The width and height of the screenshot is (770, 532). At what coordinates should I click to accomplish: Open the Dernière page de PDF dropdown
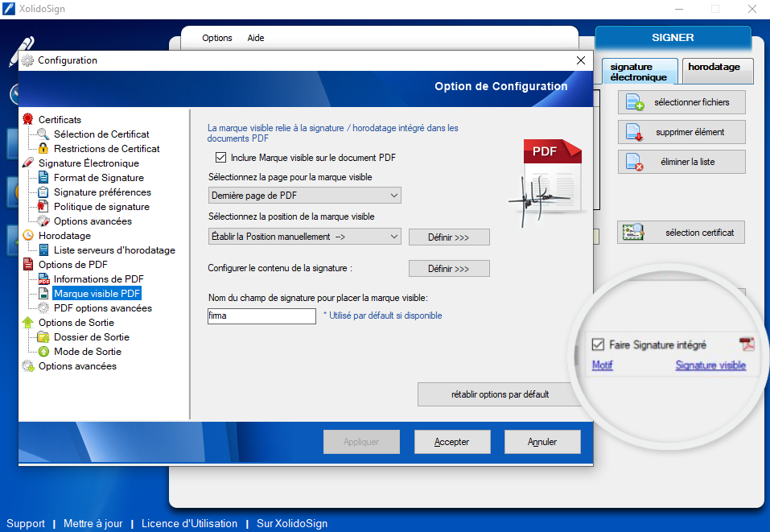[x=304, y=196]
